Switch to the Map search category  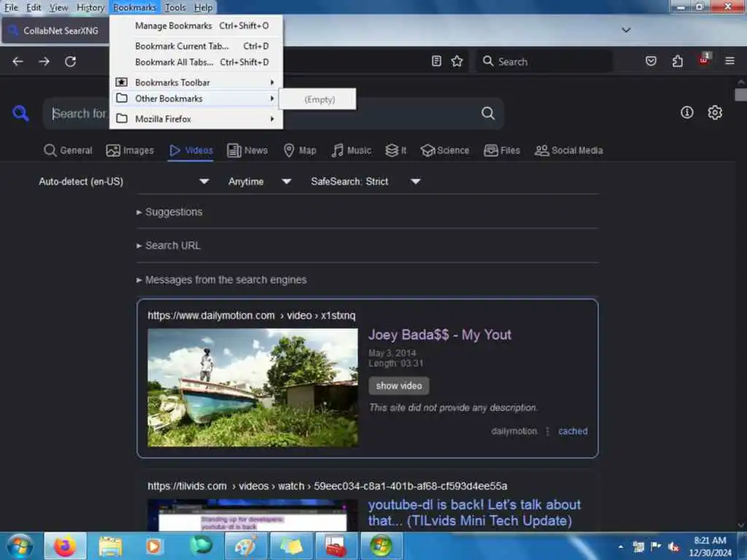coord(300,150)
